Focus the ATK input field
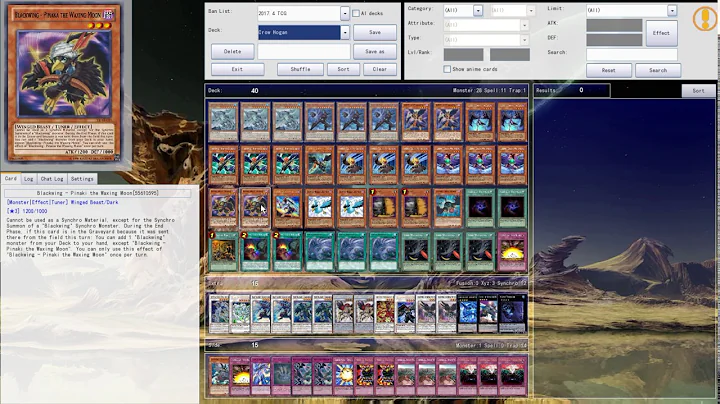 coord(614,25)
